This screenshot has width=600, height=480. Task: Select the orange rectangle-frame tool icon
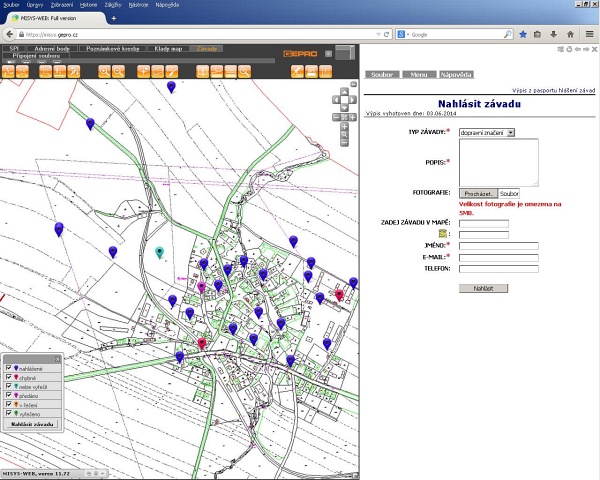45,72
